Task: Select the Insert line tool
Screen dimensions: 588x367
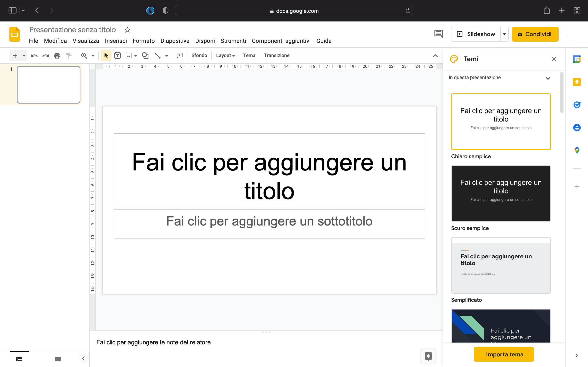Action: pyautogui.click(x=157, y=55)
